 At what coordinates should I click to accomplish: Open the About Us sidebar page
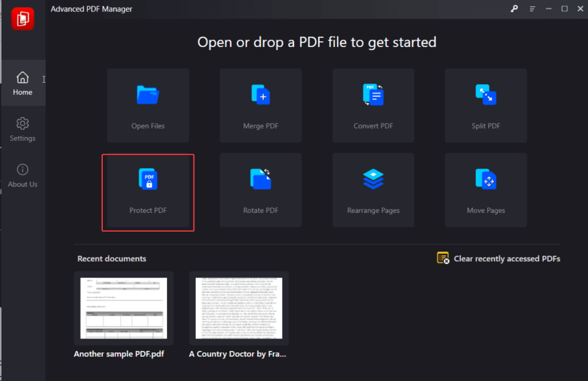click(23, 176)
